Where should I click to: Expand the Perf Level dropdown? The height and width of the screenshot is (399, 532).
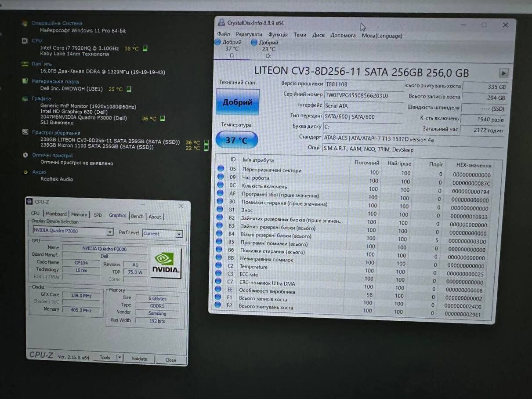tap(179, 234)
